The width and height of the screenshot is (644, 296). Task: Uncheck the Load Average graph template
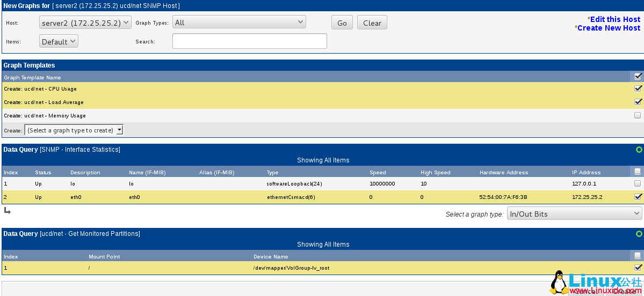[x=638, y=102]
